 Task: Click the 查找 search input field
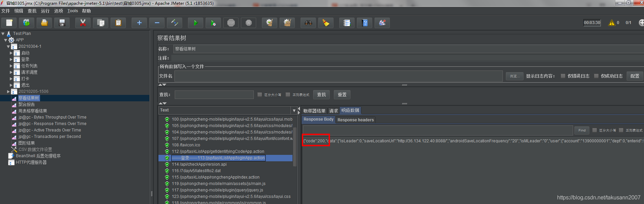[214, 95]
